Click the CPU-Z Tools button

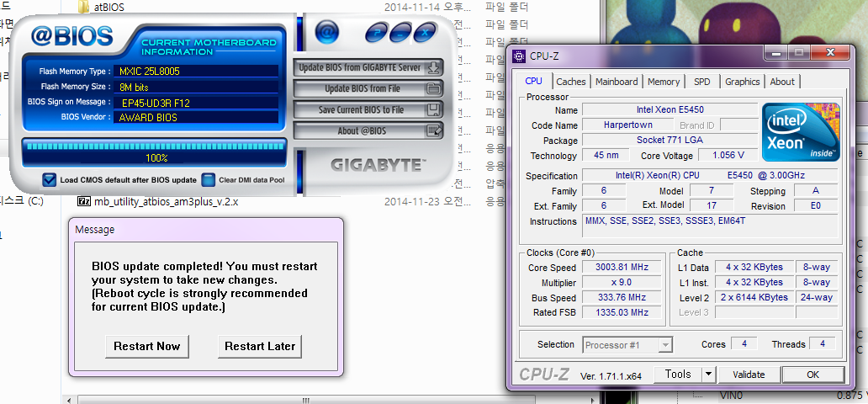tap(678, 374)
